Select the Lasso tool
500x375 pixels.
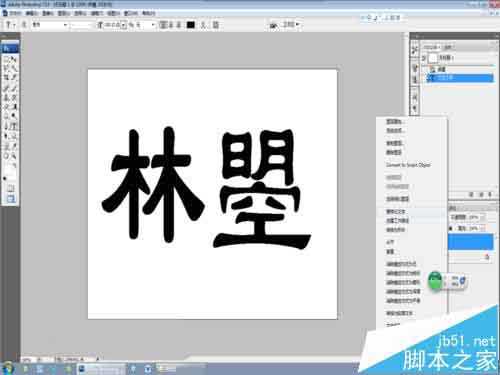[x=6, y=69]
